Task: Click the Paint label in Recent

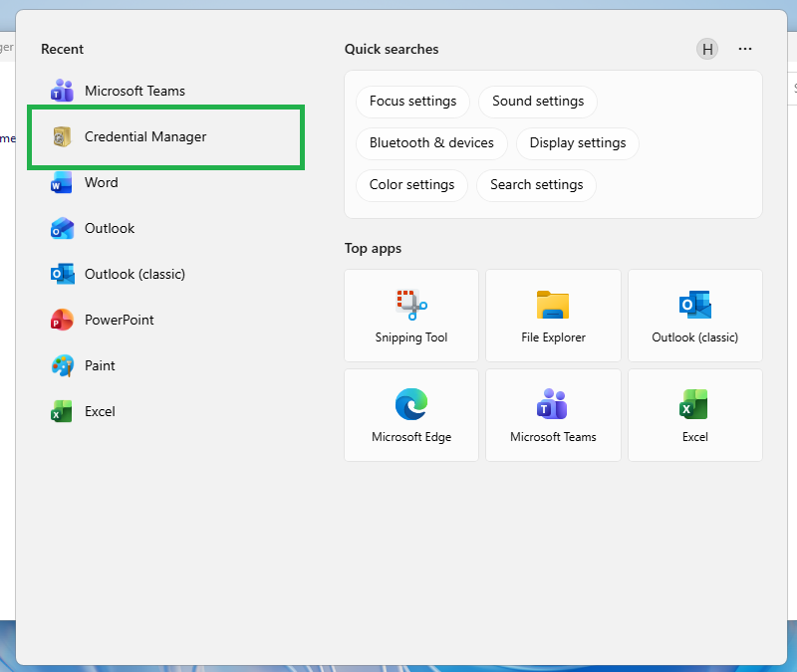Action: 100,365
